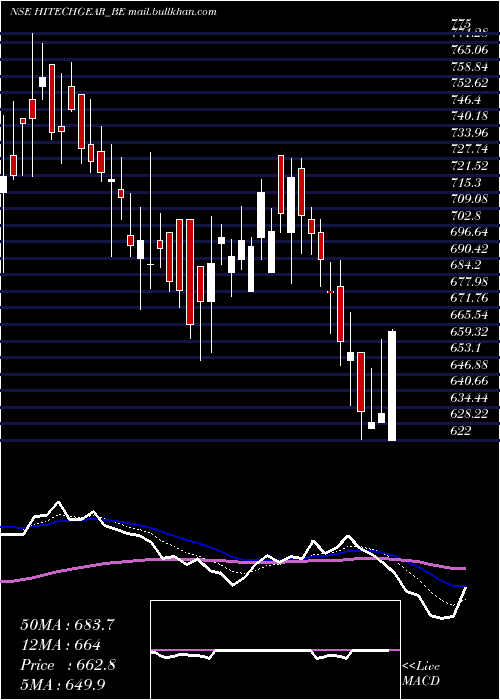Click the tall last white candlestick

coord(392,386)
